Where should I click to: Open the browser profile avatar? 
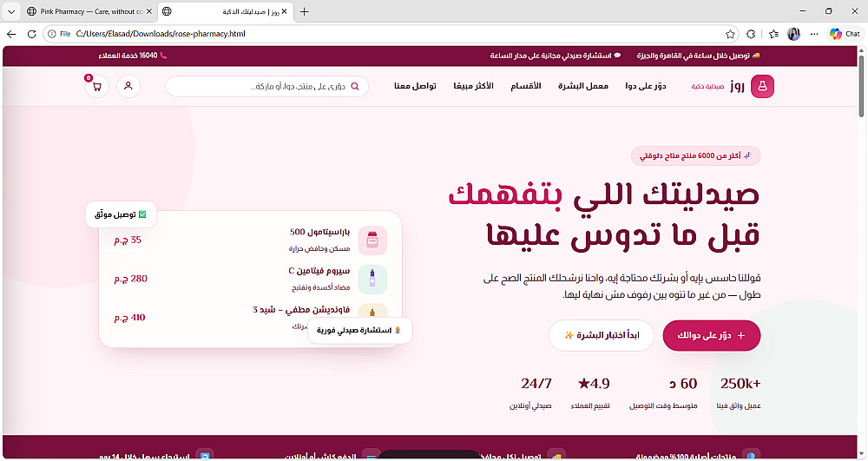click(x=794, y=34)
